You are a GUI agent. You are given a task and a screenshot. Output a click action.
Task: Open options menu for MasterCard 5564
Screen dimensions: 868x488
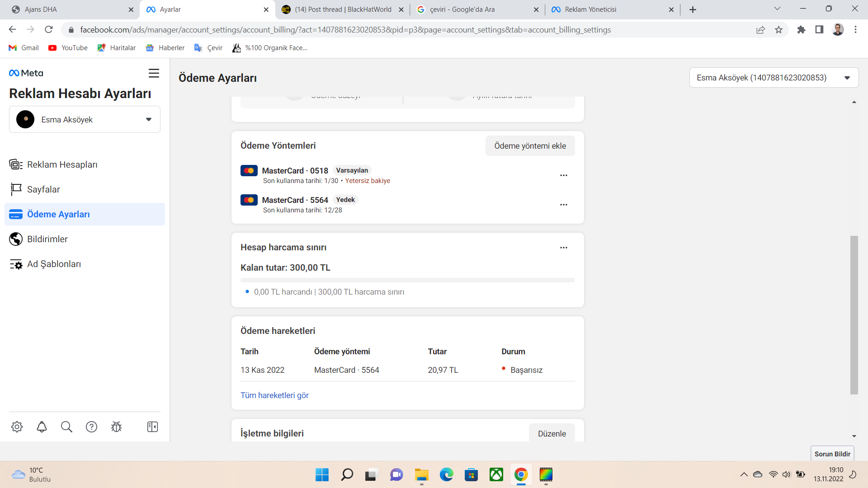point(563,205)
